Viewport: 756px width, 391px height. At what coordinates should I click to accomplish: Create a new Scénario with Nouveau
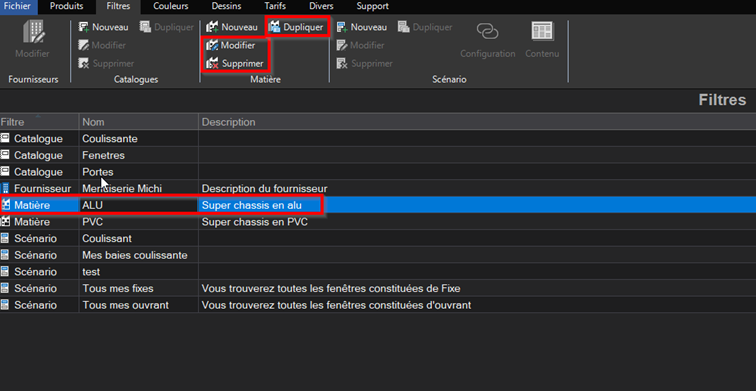click(362, 27)
